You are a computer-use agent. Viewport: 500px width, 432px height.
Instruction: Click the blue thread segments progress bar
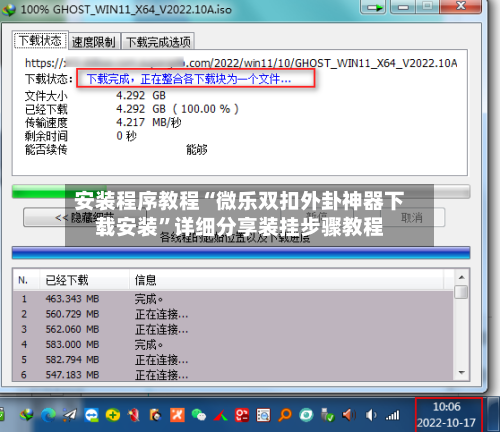[x=241, y=253]
